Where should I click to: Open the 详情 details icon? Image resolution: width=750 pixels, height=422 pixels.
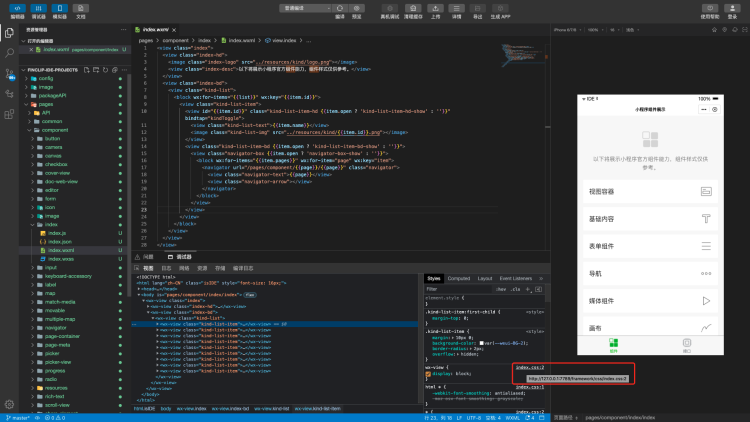pos(456,8)
